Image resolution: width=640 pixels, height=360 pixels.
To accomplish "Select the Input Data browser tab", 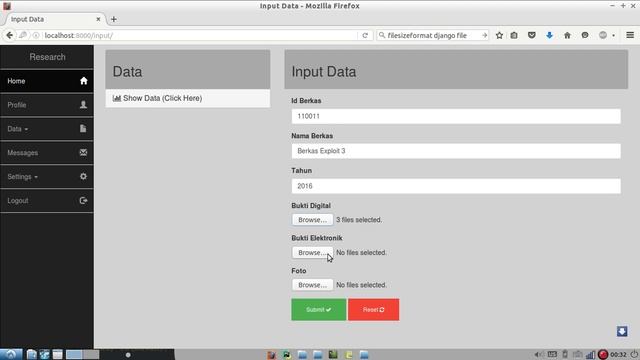I will 53,19.
